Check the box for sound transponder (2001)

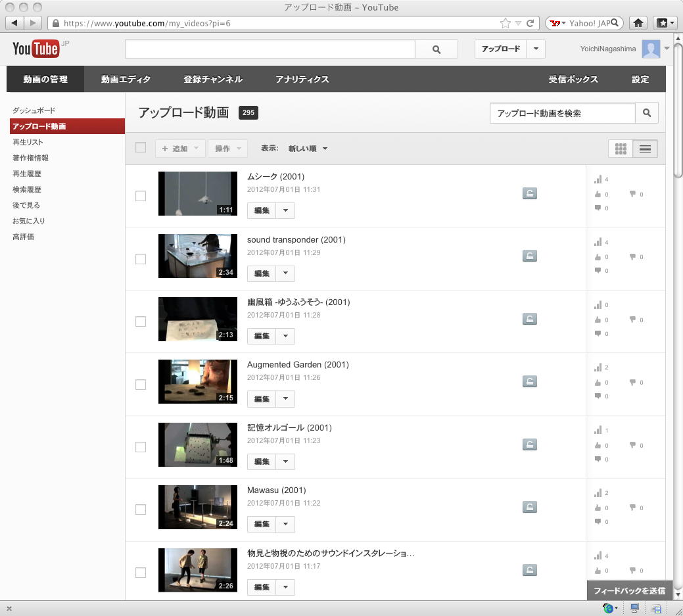click(x=141, y=259)
